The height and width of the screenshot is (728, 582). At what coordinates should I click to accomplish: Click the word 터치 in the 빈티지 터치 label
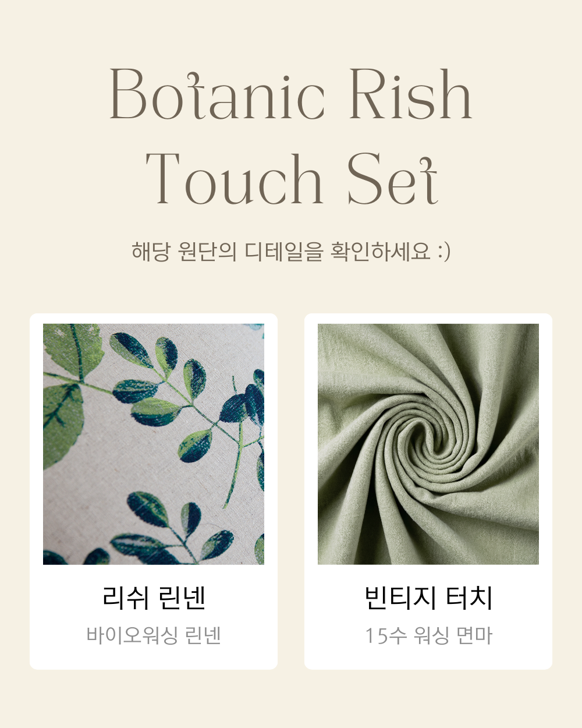pyautogui.click(x=469, y=598)
